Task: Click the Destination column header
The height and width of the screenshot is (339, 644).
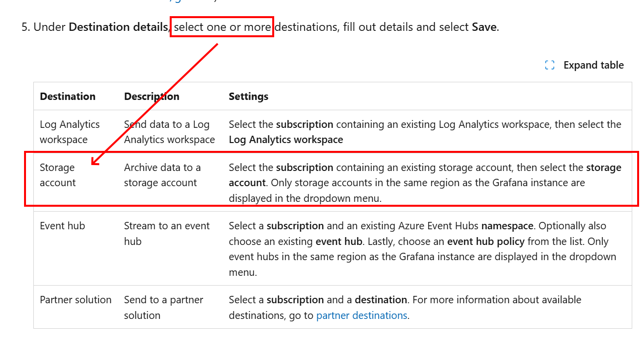Action: point(68,97)
